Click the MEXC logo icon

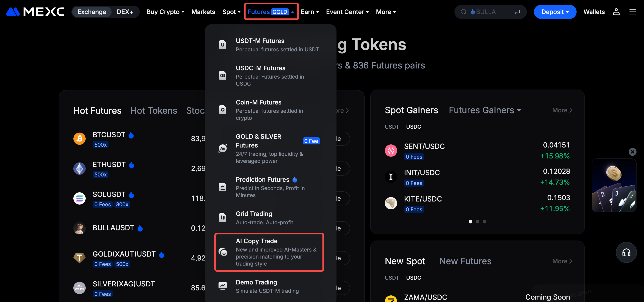tap(13, 12)
